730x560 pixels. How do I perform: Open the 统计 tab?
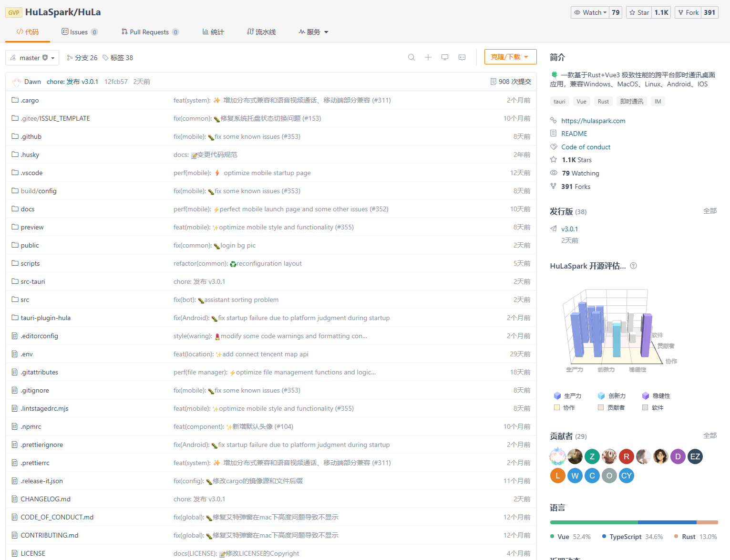[213, 32]
